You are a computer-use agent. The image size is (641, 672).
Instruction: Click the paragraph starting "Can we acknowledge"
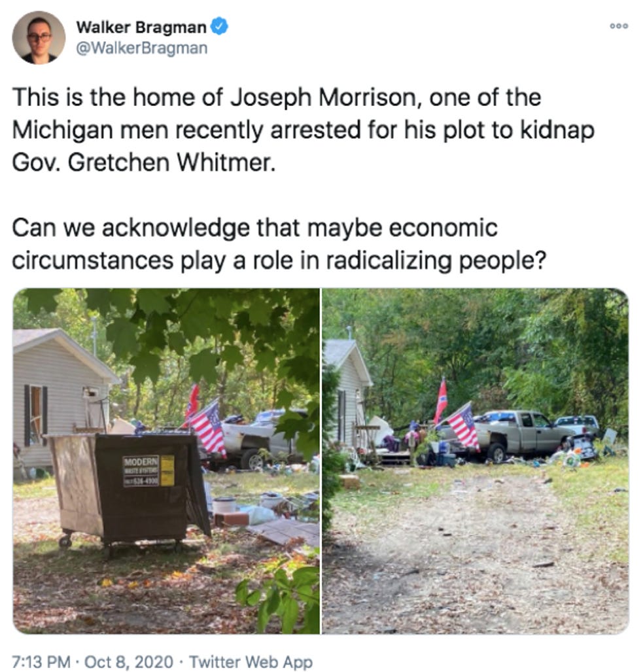point(279,244)
